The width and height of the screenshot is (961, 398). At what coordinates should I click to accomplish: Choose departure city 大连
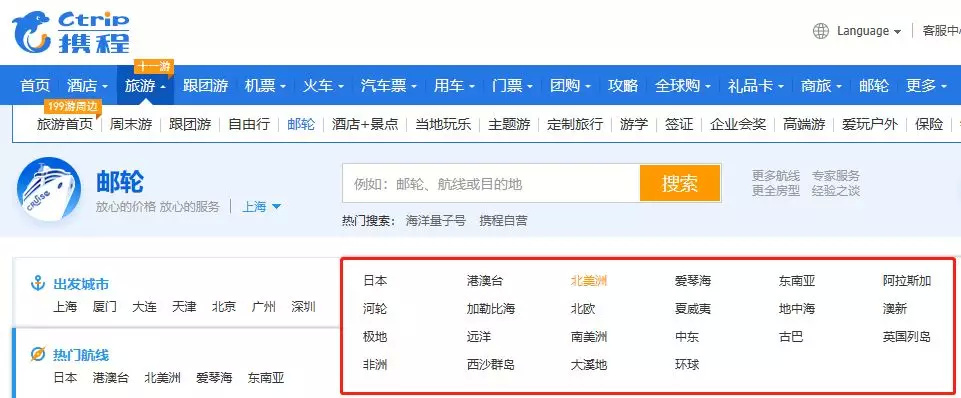tap(144, 307)
